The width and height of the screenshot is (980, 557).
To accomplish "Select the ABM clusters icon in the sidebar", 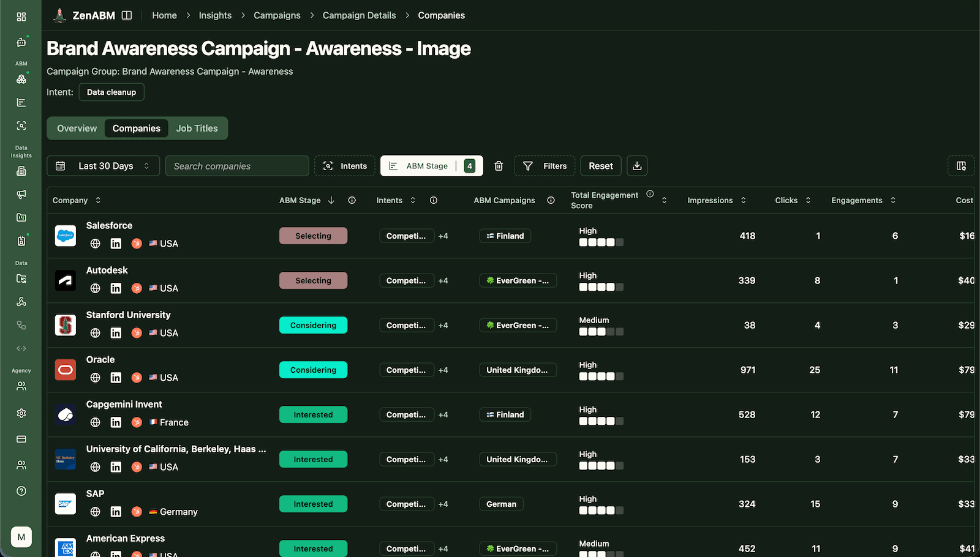I will click(21, 79).
